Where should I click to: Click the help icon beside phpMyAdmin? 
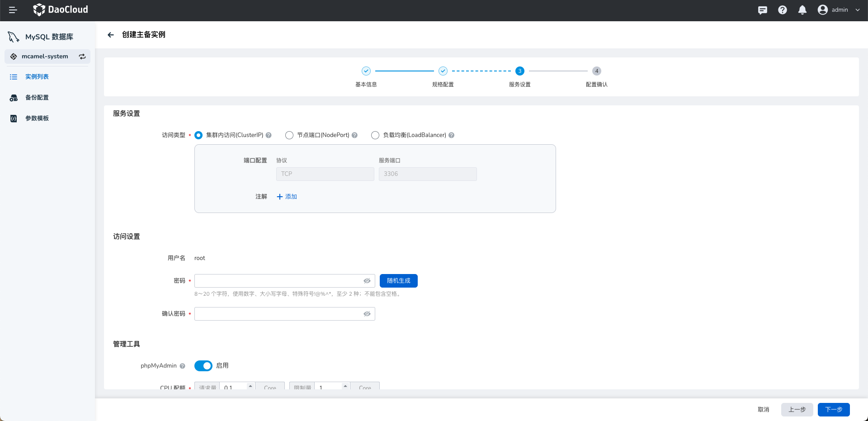pos(182,366)
